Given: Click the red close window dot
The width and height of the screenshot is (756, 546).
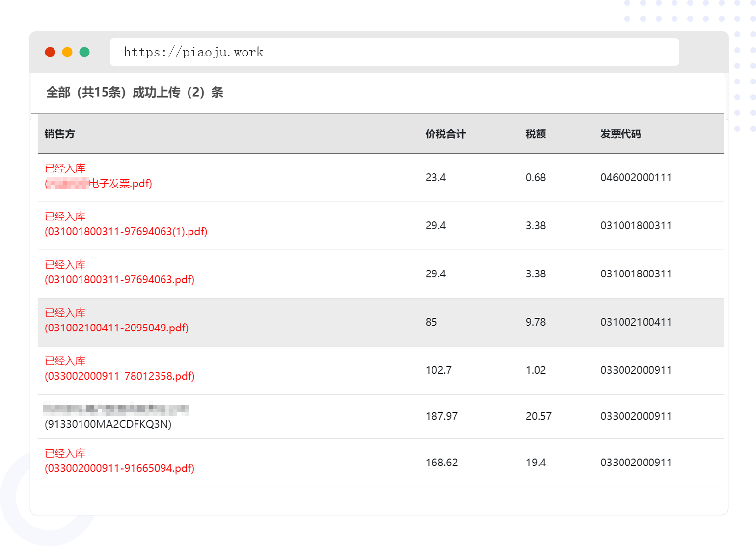Looking at the screenshot, I should click(50, 52).
